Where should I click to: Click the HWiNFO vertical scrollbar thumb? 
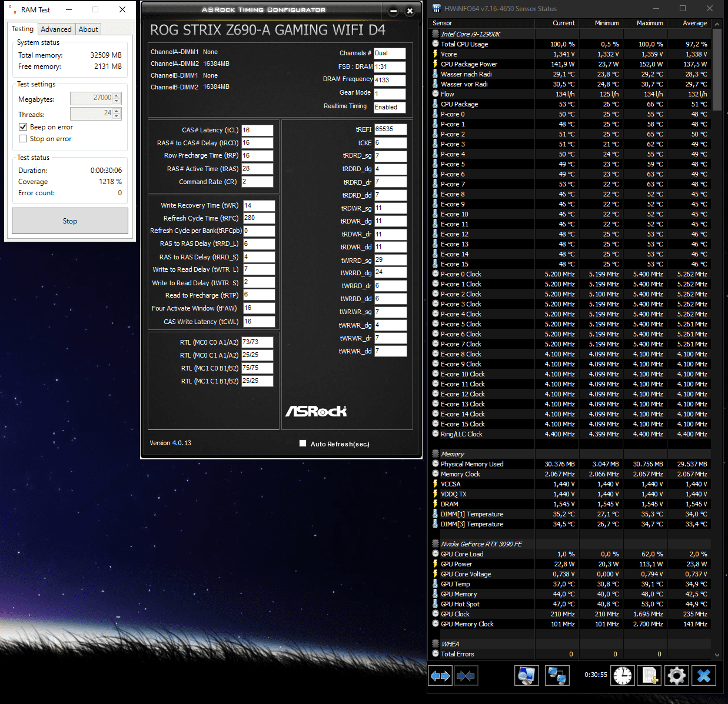pyautogui.click(x=717, y=69)
